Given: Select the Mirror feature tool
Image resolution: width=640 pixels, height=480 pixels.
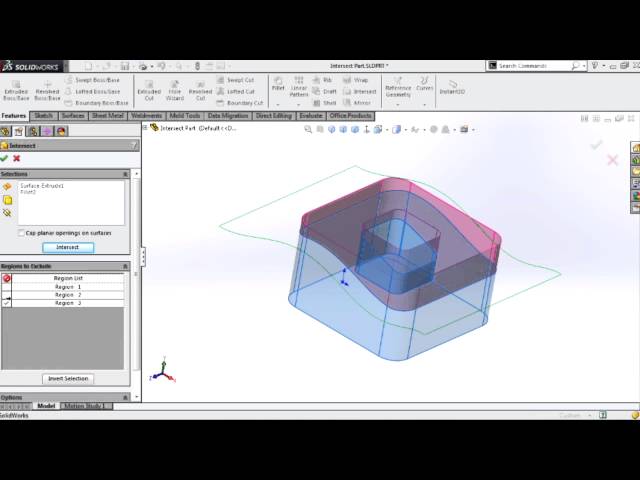Looking at the screenshot, I should [x=357, y=103].
